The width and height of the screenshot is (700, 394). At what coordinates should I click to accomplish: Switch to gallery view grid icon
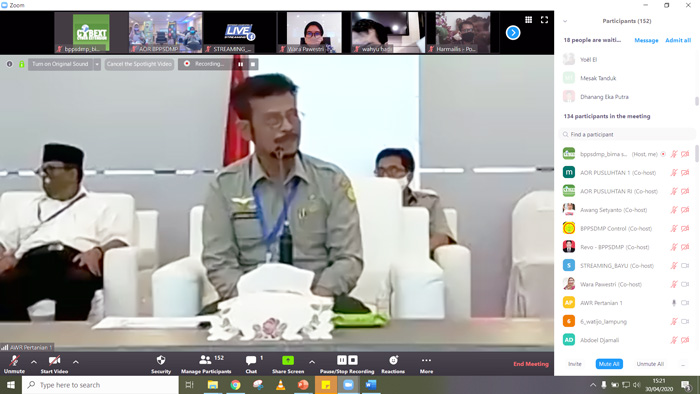[x=529, y=20]
